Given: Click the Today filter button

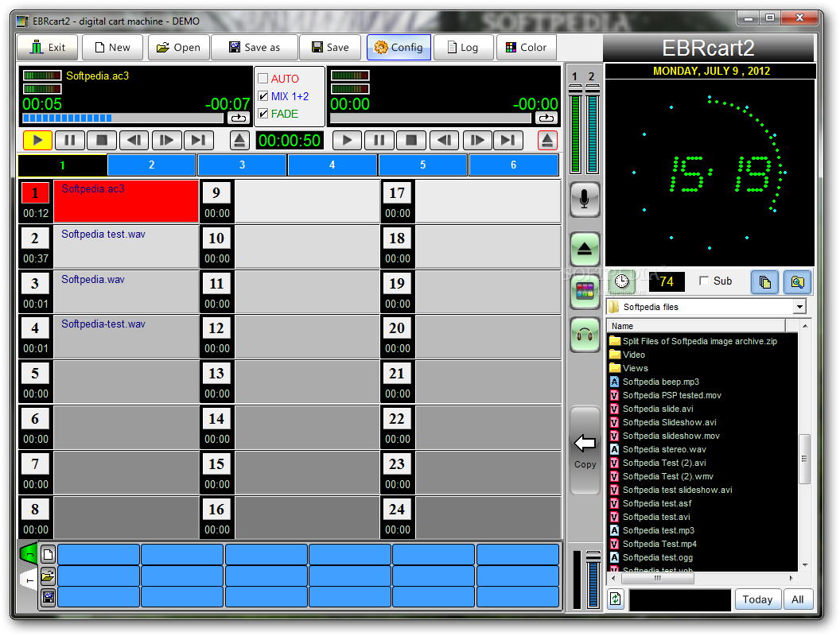Looking at the screenshot, I should pyautogui.click(x=757, y=599).
